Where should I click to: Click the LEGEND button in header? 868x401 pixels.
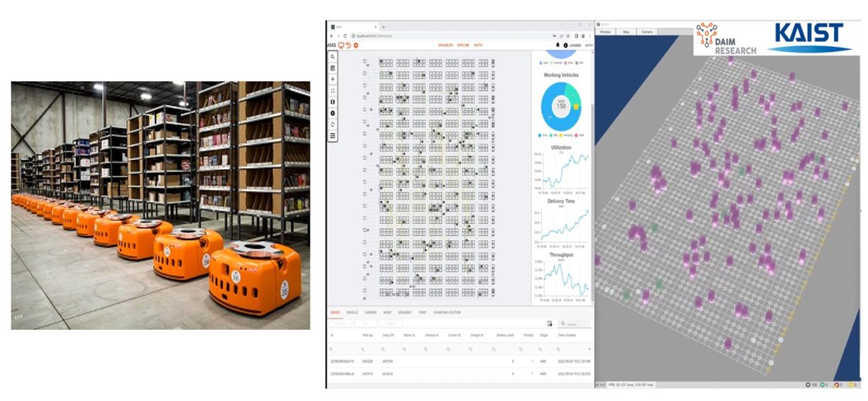(575, 46)
